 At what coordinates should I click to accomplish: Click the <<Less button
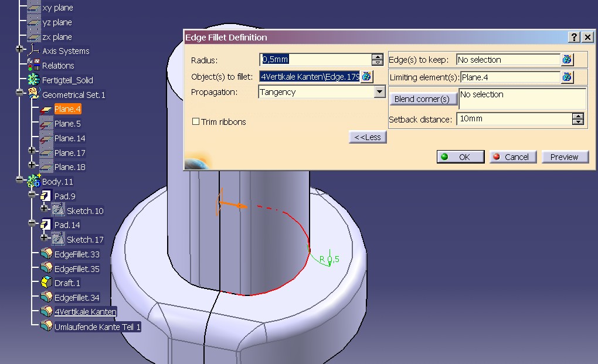[368, 137]
